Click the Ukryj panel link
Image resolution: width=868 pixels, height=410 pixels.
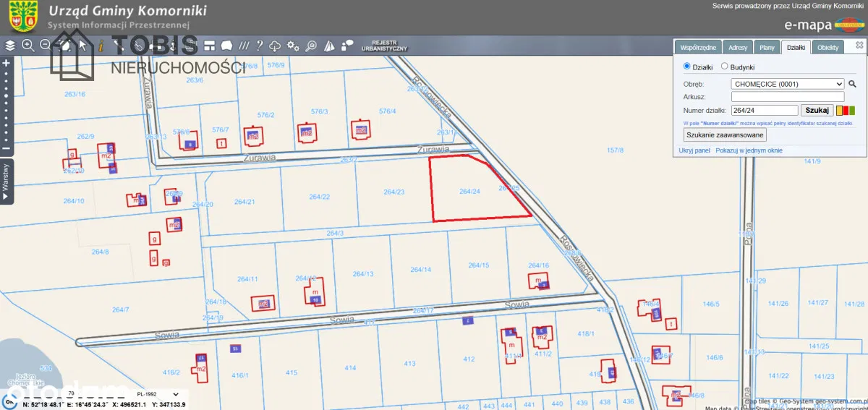[x=694, y=150]
